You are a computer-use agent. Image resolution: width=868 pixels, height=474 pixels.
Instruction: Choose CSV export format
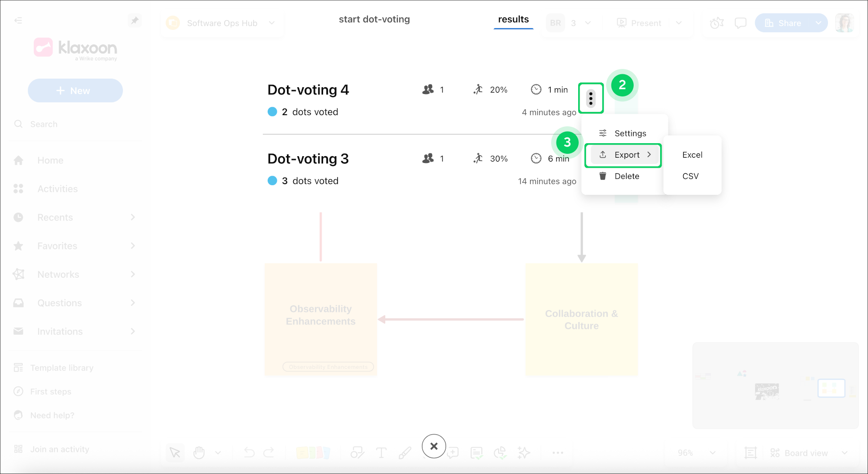point(690,176)
